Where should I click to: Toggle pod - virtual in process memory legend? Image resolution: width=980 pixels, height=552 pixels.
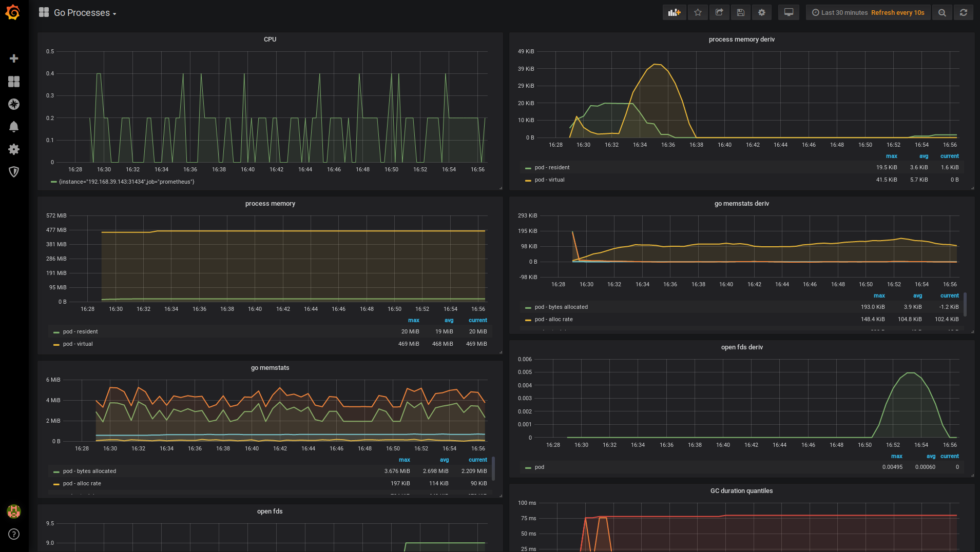[78, 344]
